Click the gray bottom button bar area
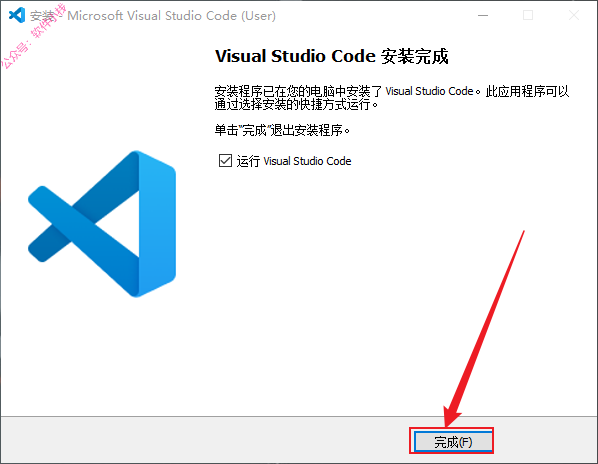Image resolution: width=598 pixels, height=464 pixels. point(299,440)
